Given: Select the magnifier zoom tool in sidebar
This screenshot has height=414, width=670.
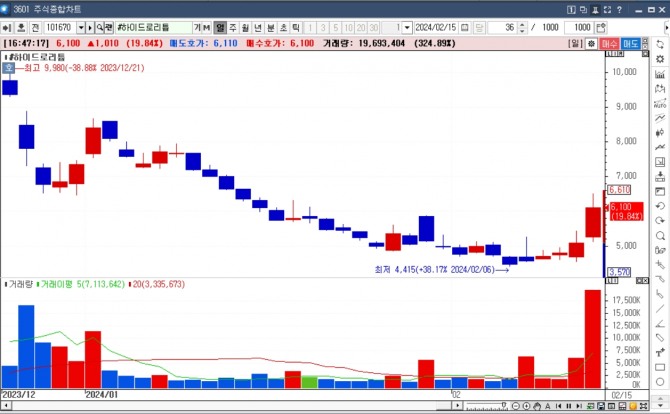Looking at the screenshot, I should (660, 236).
